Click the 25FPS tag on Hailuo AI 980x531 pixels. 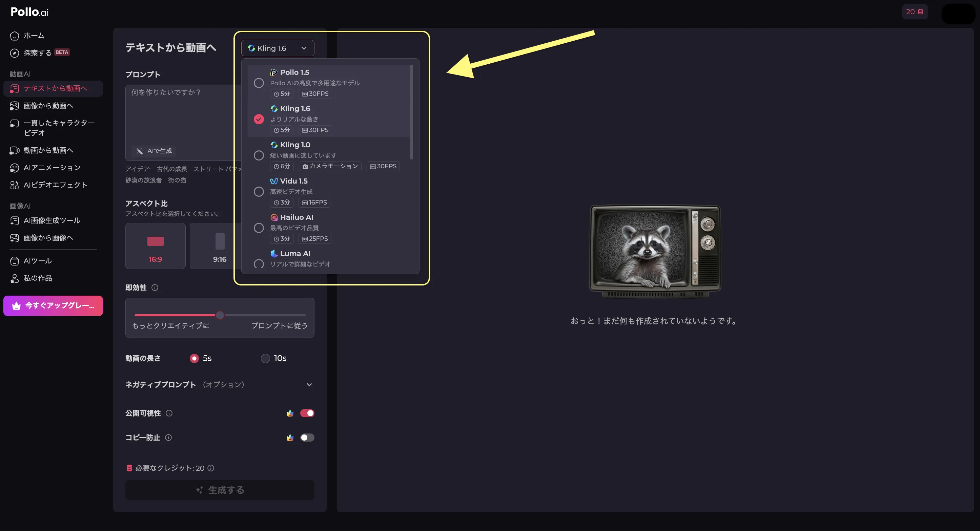314,239
